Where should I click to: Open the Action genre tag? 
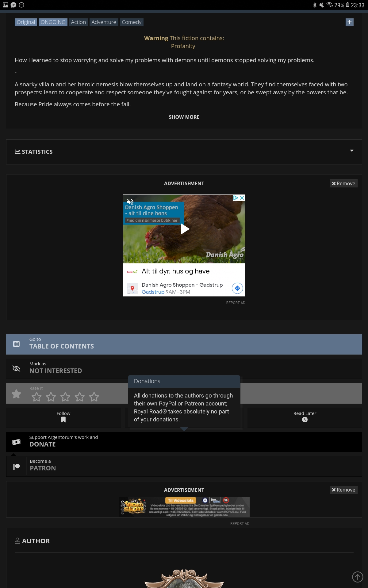tap(79, 22)
